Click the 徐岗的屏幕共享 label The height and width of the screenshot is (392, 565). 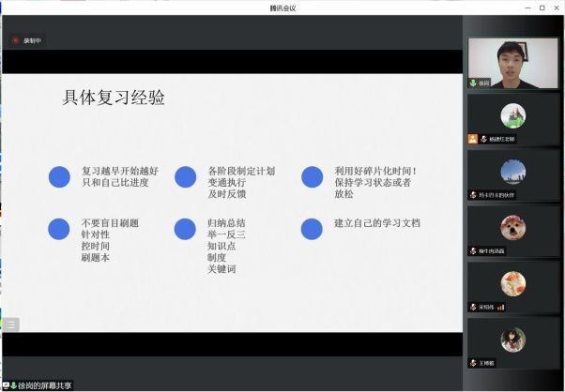click(45, 385)
